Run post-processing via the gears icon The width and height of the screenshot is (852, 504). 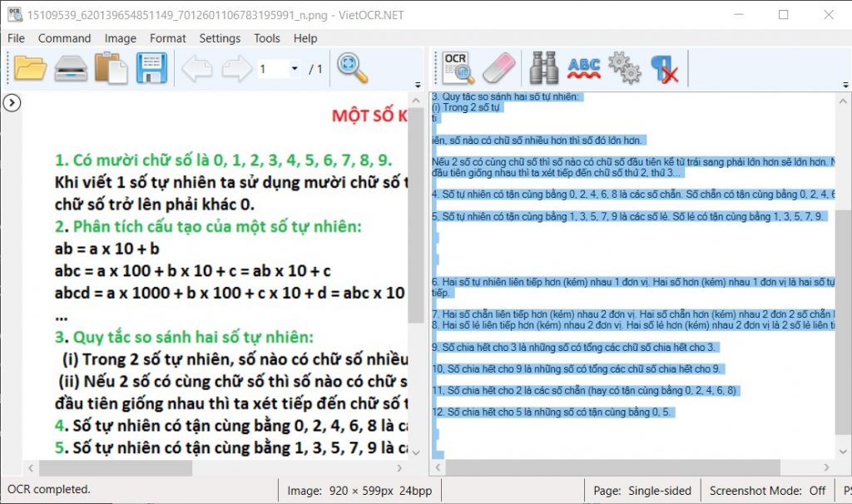[624, 68]
